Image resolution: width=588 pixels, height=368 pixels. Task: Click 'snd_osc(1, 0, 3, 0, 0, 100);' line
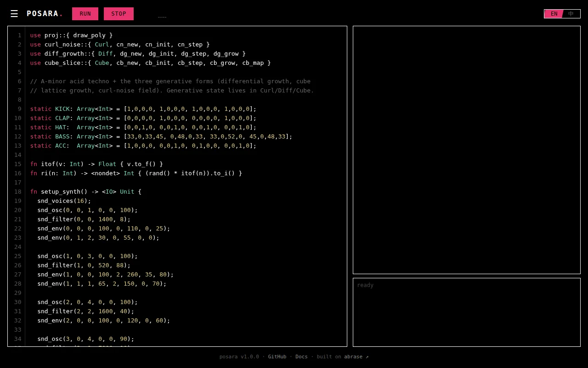coord(88,256)
